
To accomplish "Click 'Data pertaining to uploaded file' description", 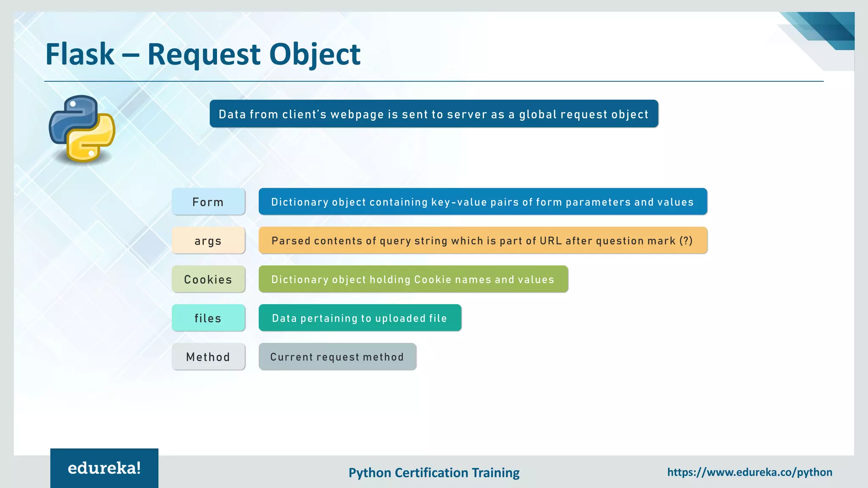I will pyautogui.click(x=360, y=318).
